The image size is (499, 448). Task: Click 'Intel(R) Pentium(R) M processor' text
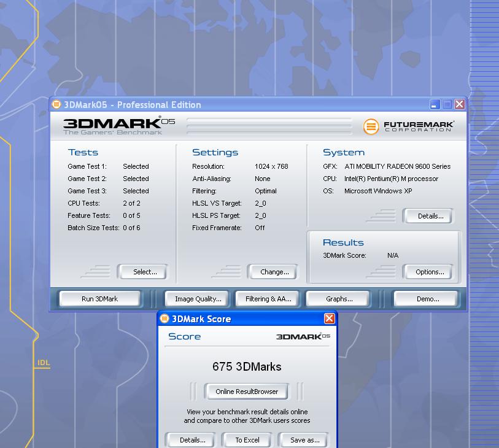coord(391,179)
